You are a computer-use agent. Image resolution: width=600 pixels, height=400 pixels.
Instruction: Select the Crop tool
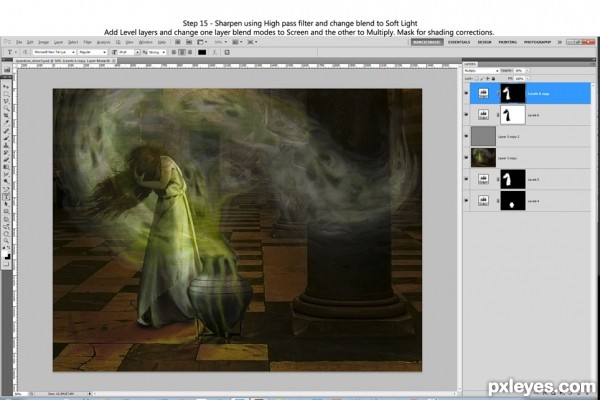pos(7,116)
